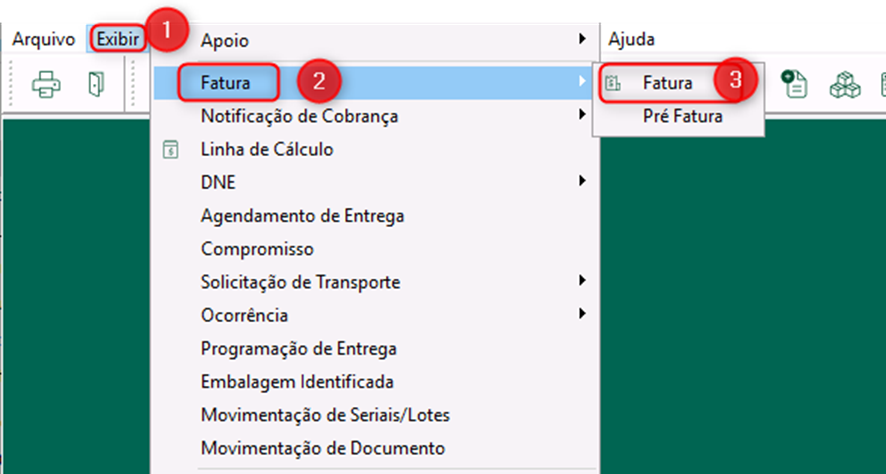Open the Arquivo menu

click(x=44, y=40)
